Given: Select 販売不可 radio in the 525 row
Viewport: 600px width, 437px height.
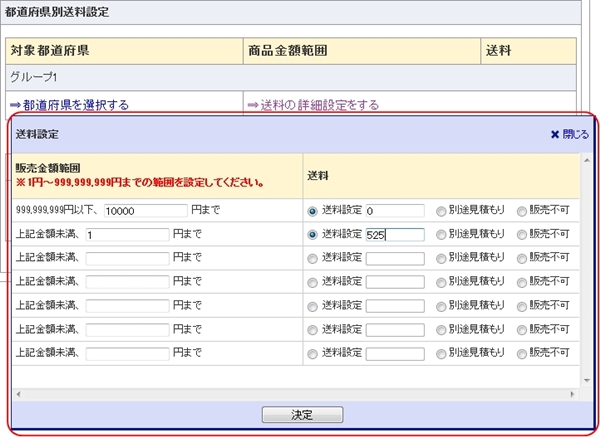Looking at the screenshot, I should (x=522, y=235).
